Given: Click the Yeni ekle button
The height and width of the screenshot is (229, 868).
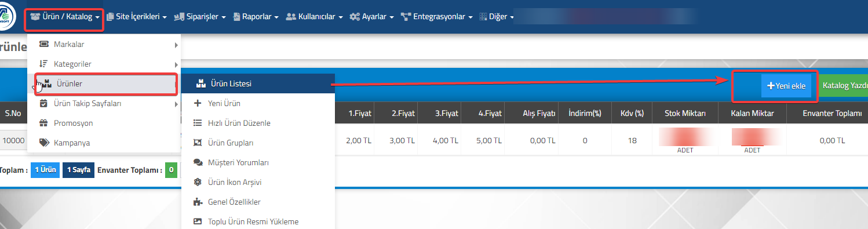Looking at the screenshot, I should point(786,85).
